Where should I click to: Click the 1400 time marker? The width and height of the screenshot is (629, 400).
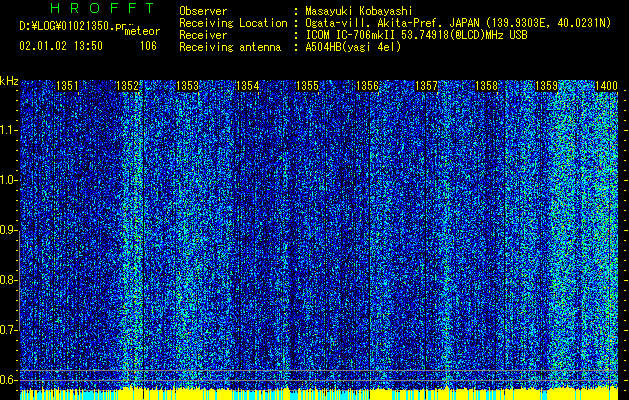tap(606, 86)
